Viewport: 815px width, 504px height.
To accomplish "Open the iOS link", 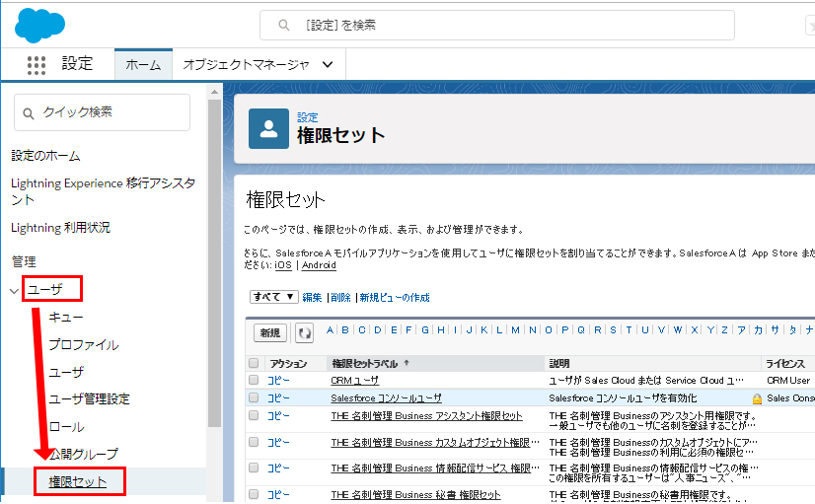I will click(283, 265).
